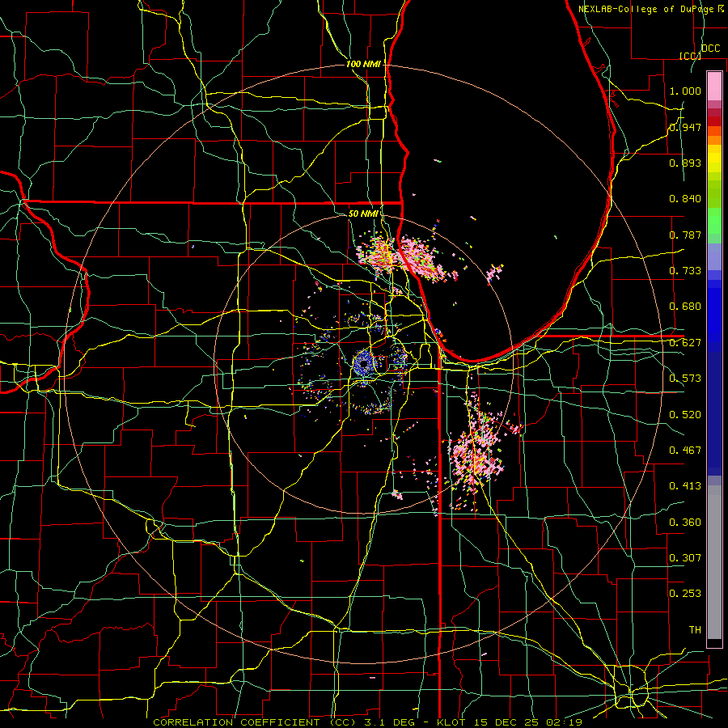
Task: Click the blue ring echo at radar center
Action: 363,363
